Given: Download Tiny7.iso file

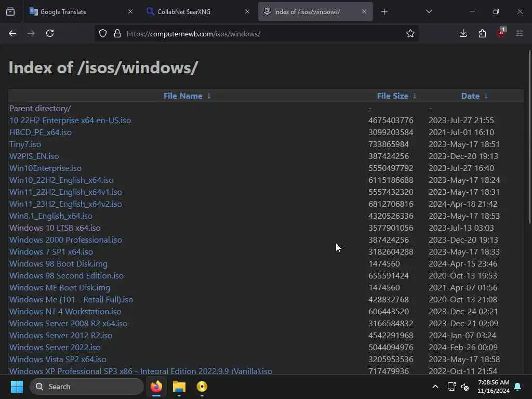Looking at the screenshot, I should [x=25, y=144].
